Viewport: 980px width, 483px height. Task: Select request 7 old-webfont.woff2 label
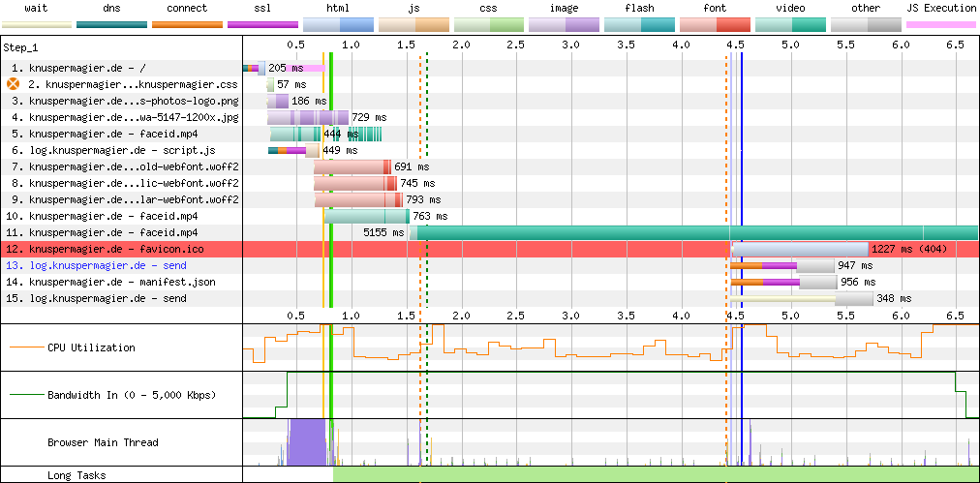125,166
